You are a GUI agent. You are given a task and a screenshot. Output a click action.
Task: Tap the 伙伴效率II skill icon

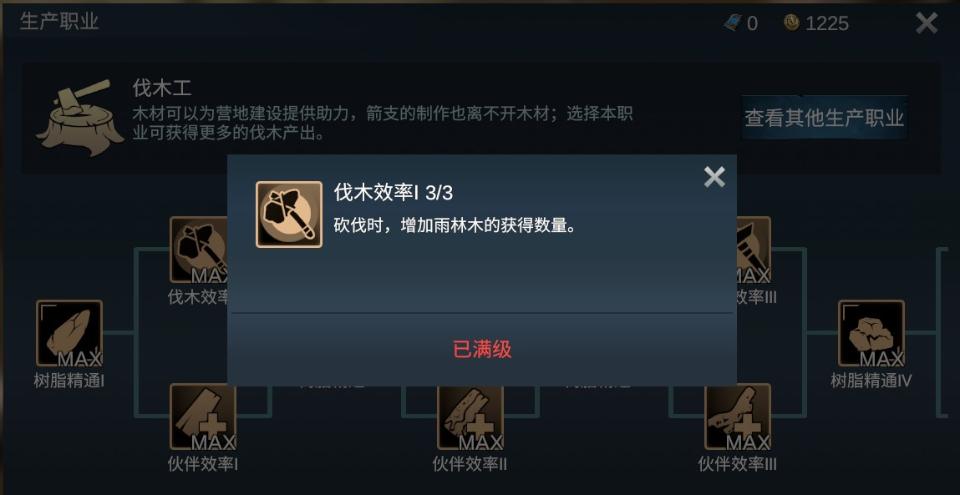pos(470,417)
